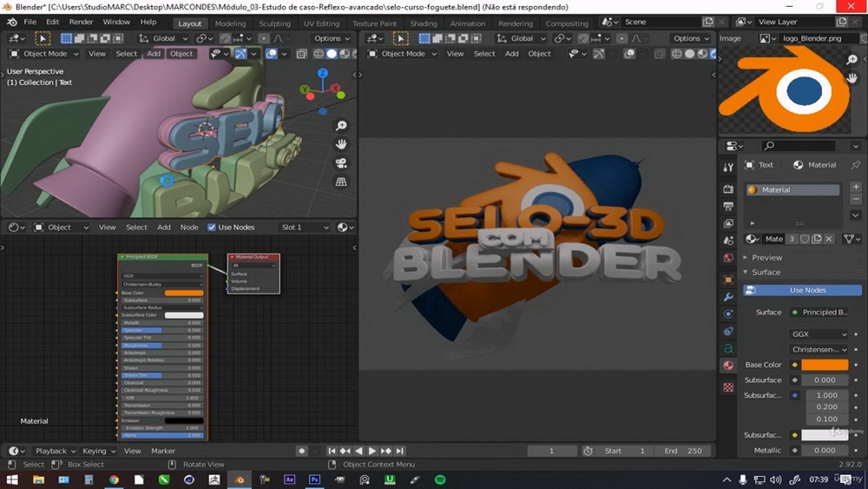Open Object Mode dropdown in left viewport
The image size is (868, 489).
point(45,54)
